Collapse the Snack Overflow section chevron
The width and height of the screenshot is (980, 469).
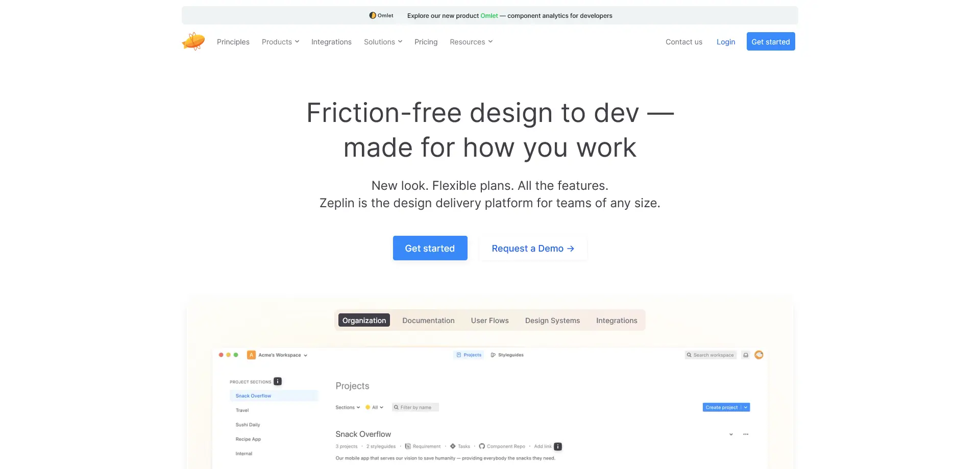[x=731, y=434]
